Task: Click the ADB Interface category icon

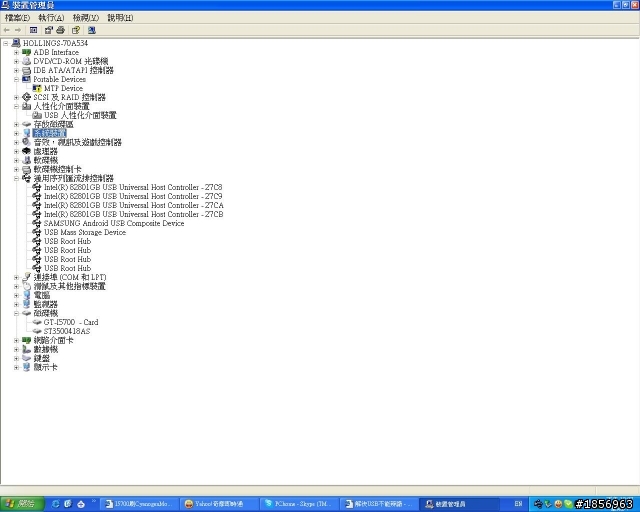Action: (27, 53)
